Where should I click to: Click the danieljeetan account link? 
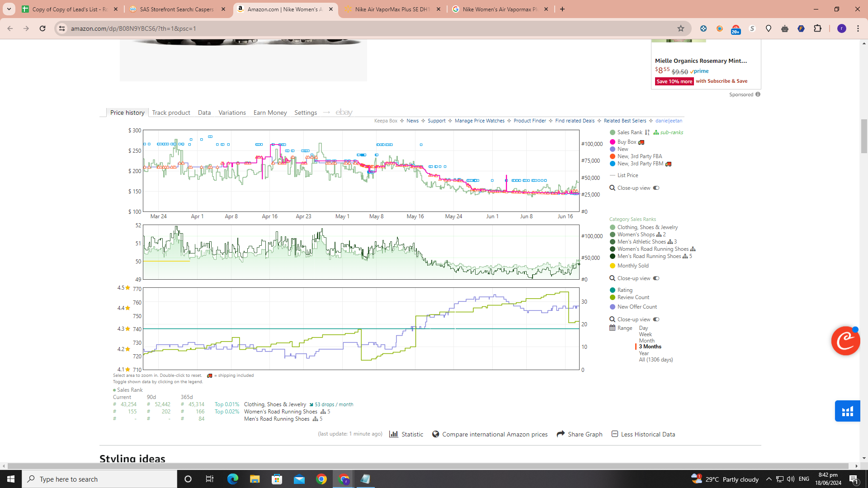pyautogui.click(x=669, y=121)
